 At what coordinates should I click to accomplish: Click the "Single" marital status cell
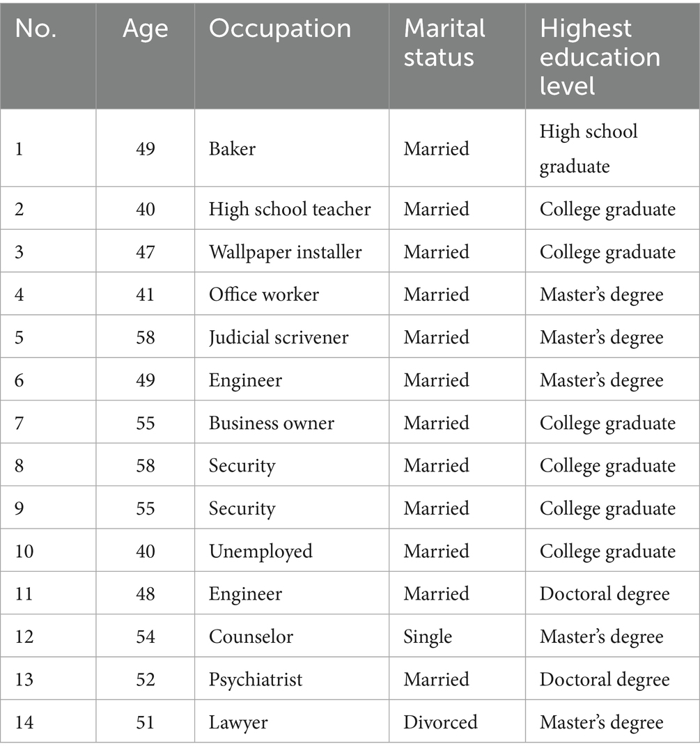coord(428,637)
